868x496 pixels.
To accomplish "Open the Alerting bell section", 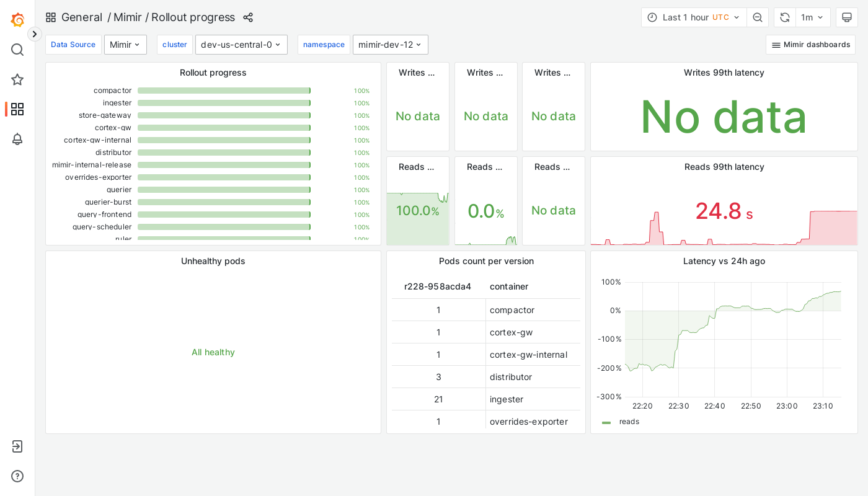I will point(17,139).
